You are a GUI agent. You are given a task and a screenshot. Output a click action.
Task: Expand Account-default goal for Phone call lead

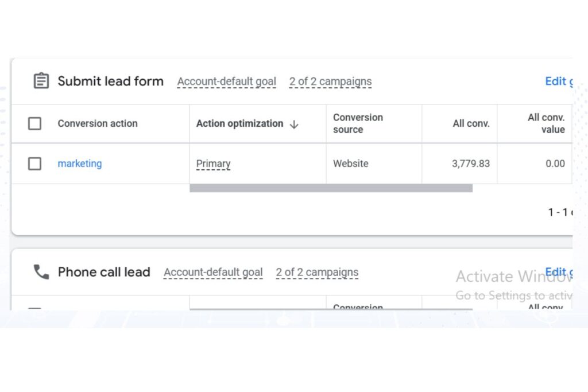coord(213,272)
